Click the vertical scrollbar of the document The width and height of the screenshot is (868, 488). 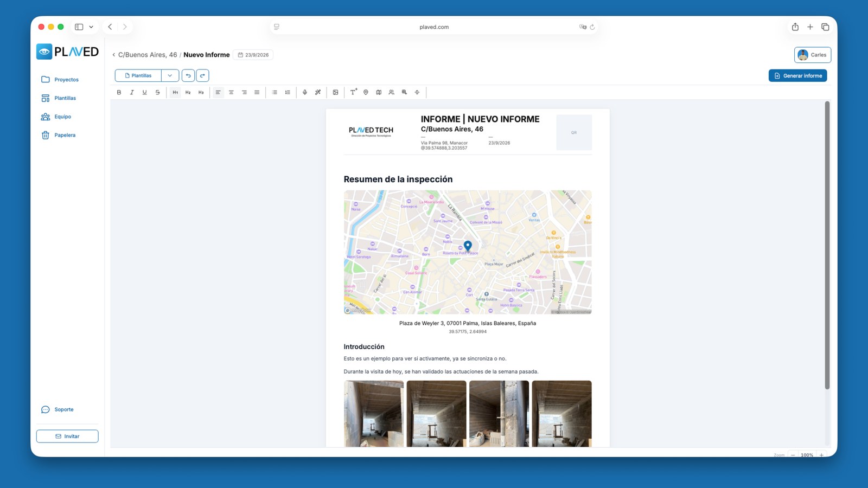pos(827,245)
